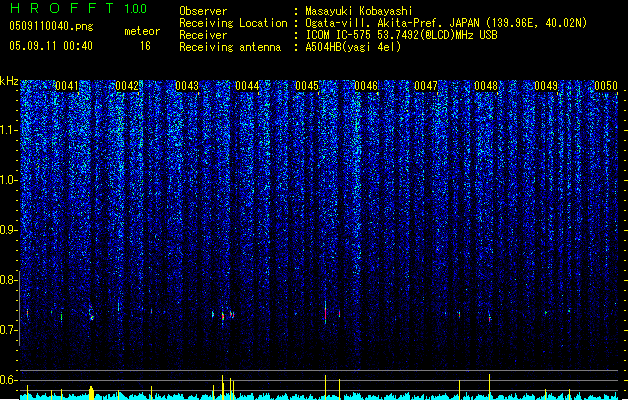Click receiver text ICOM IC-575 53.7492 MHz USB

coord(402,35)
